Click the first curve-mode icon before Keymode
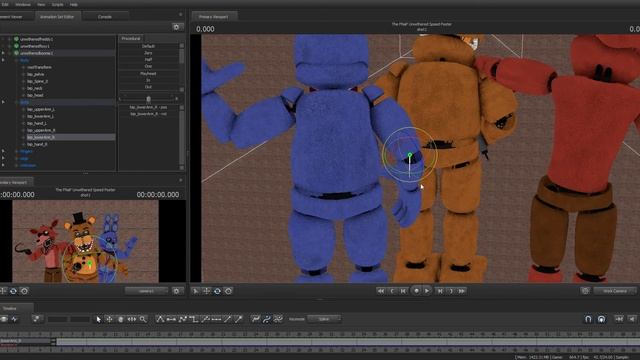Viewport: 640px width, 360px height. pyautogui.click(x=256, y=319)
